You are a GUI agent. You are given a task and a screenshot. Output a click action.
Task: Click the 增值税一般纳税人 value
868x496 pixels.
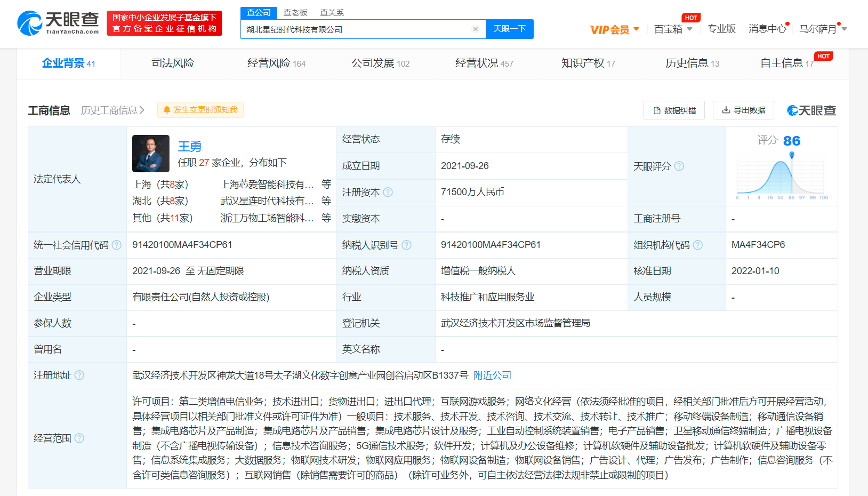[x=478, y=271]
